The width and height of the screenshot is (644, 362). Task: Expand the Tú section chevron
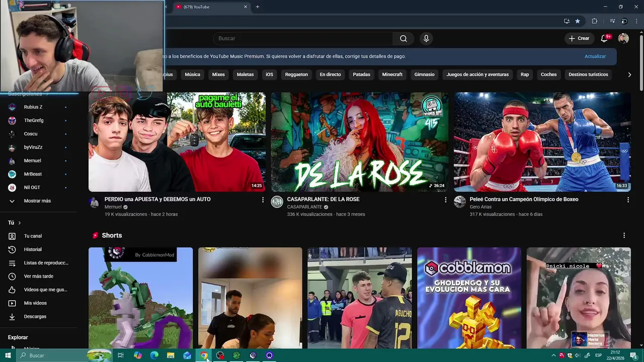point(20,223)
